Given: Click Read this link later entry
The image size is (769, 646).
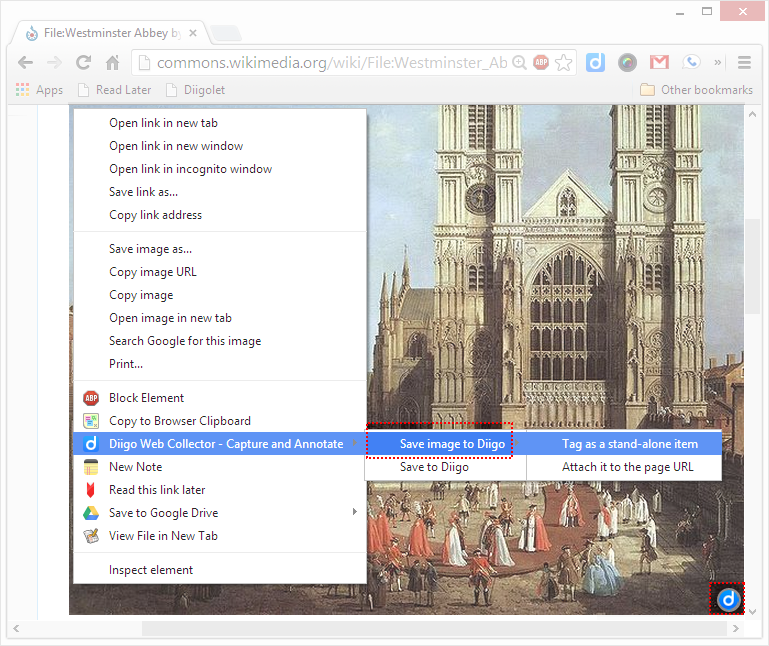Looking at the screenshot, I should tap(220, 491).
